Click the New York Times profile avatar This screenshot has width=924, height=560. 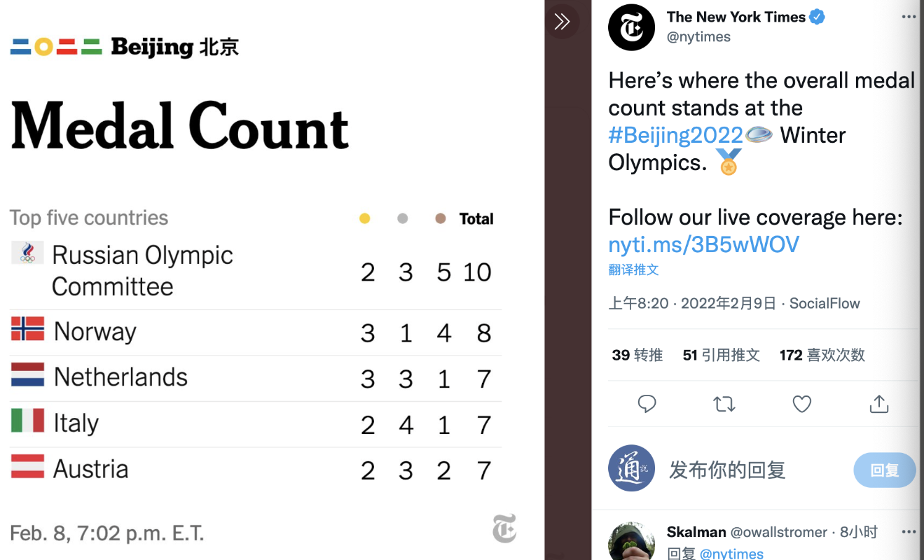pyautogui.click(x=631, y=27)
